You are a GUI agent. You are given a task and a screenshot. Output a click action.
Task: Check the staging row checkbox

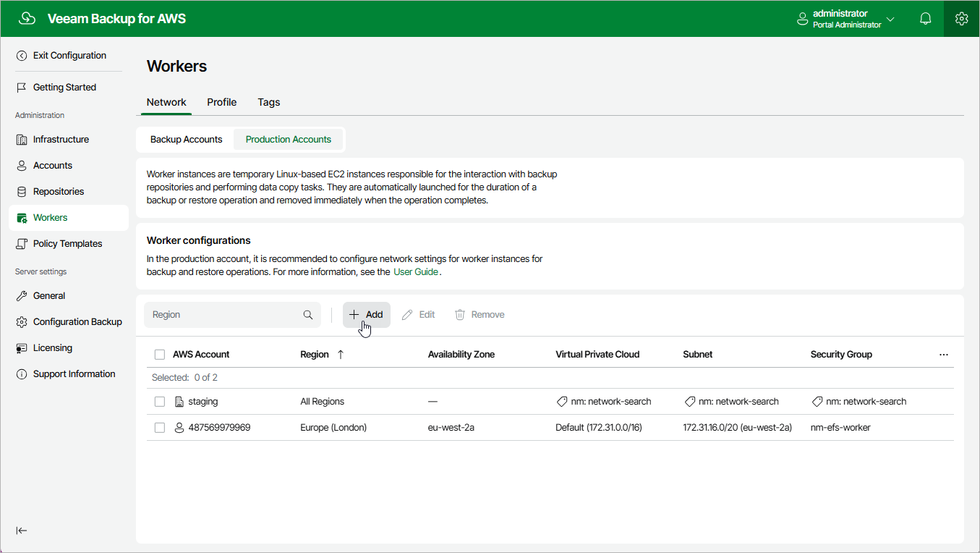click(x=160, y=402)
